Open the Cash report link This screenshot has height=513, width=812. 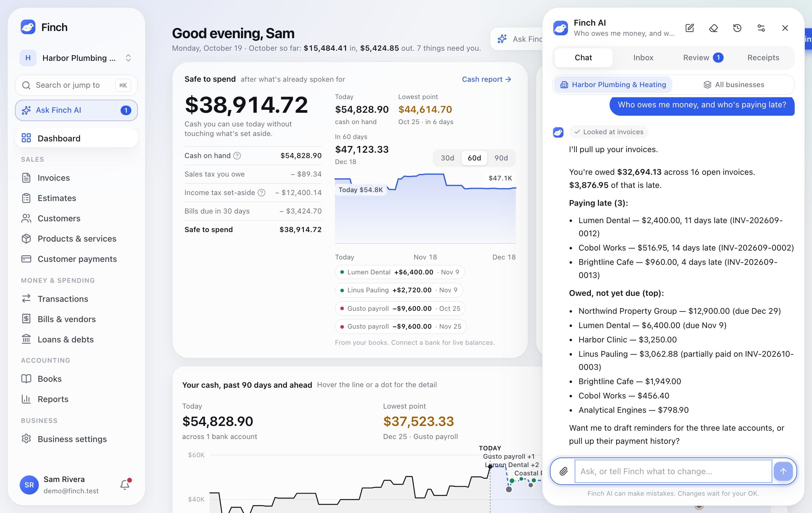click(486, 79)
